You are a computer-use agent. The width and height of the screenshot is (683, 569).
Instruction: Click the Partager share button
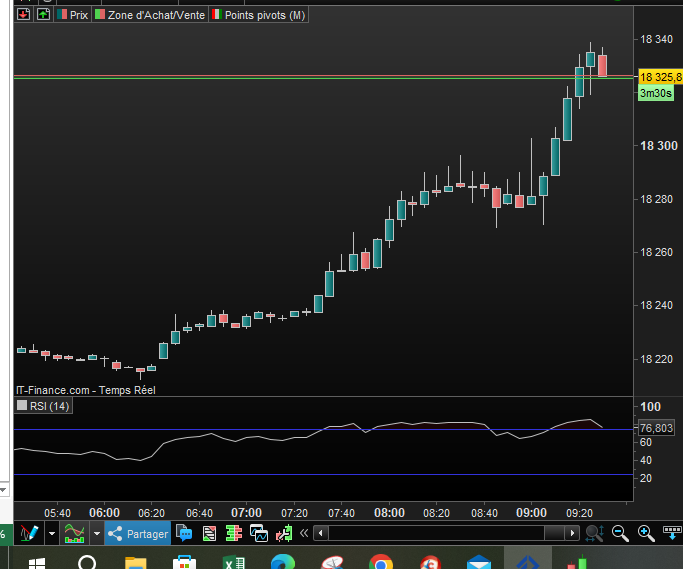tap(138, 533)
